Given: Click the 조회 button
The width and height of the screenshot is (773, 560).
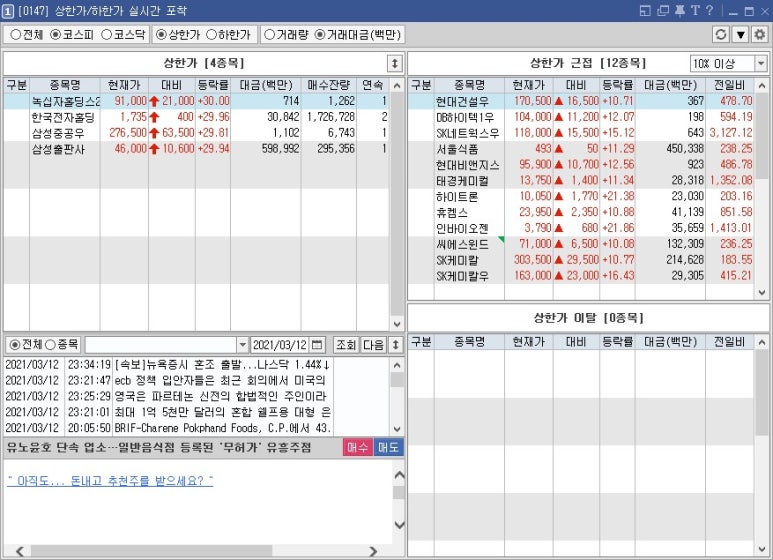Looking at the screenshot, I should point(346,345).
